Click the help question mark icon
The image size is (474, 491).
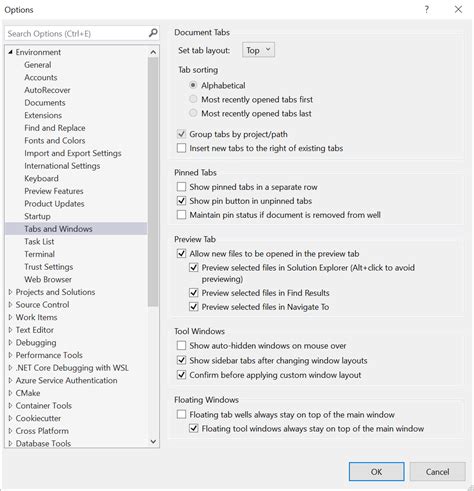(x=427, y=9)
